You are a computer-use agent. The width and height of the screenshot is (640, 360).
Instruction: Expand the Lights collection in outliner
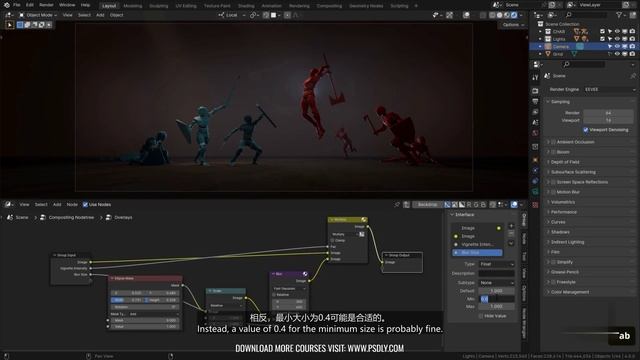point(540,39)
